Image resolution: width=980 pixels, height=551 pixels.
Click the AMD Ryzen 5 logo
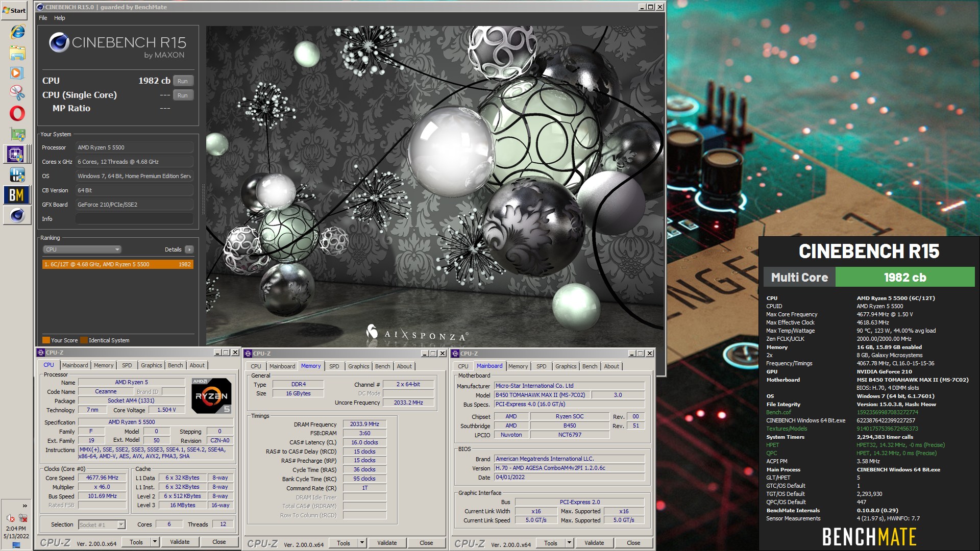(211, 395)
